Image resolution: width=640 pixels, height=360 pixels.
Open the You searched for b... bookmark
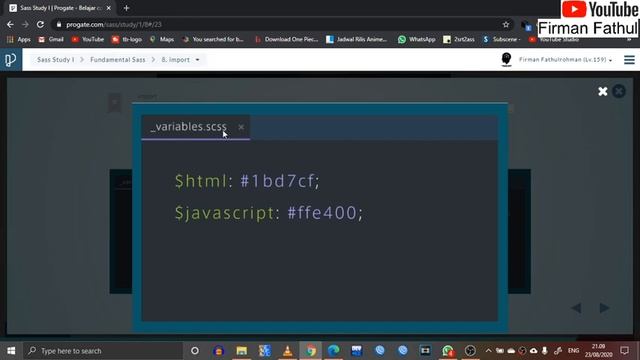(213, 39)
